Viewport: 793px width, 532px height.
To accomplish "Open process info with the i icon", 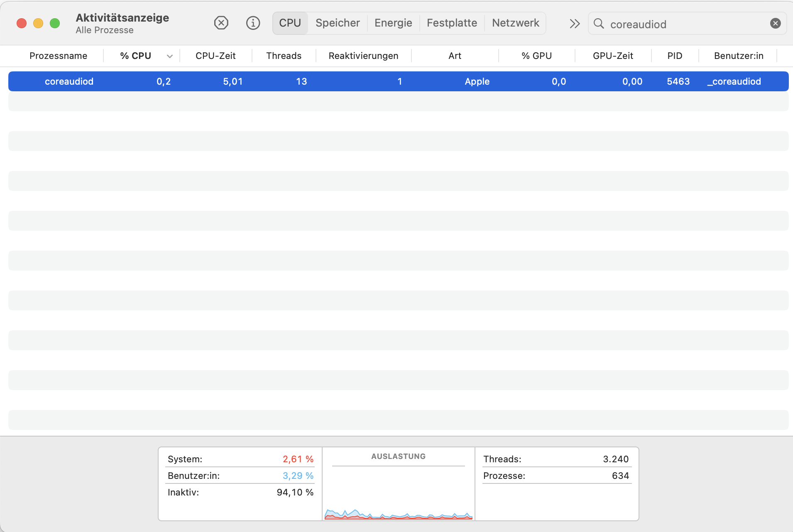I will pos(253,23).
